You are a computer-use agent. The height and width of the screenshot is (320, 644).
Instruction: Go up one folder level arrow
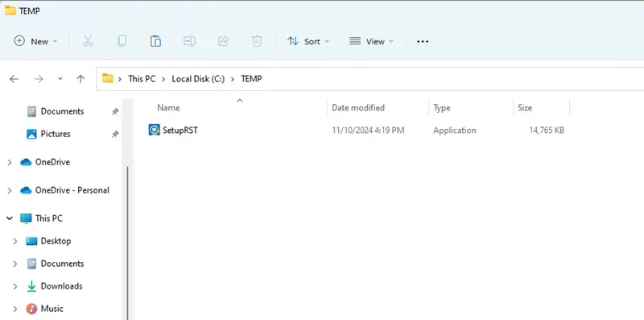(x=80, y=79)
